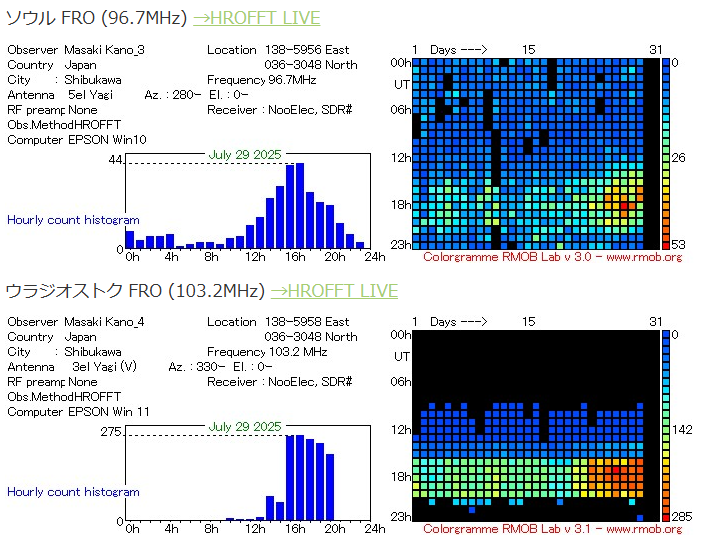This screenshot has width=701, height=547.
Task: Click the orange-red block in the Vladivostok colorgramme
Action: click(x=616, y=470)
